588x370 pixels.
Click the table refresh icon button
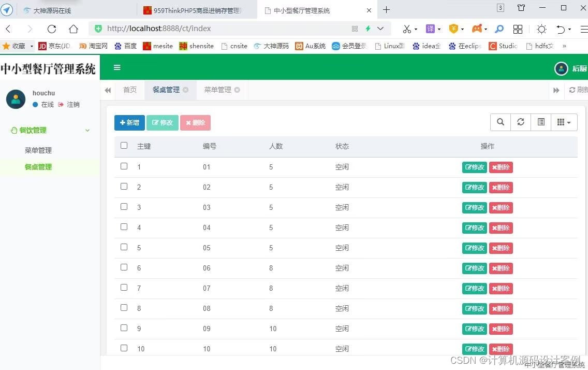pyautogui.click(x=521, y=122)
